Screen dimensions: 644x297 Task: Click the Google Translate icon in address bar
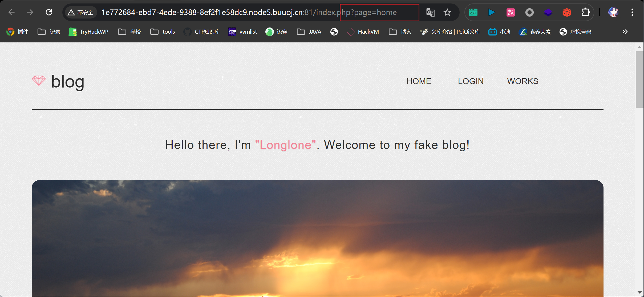[x=431, y=12]
